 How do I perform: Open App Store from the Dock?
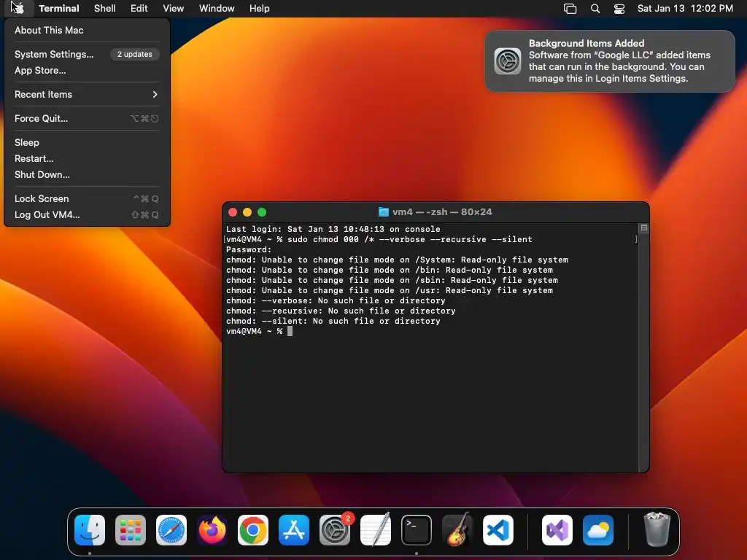(x=294, y=530)
